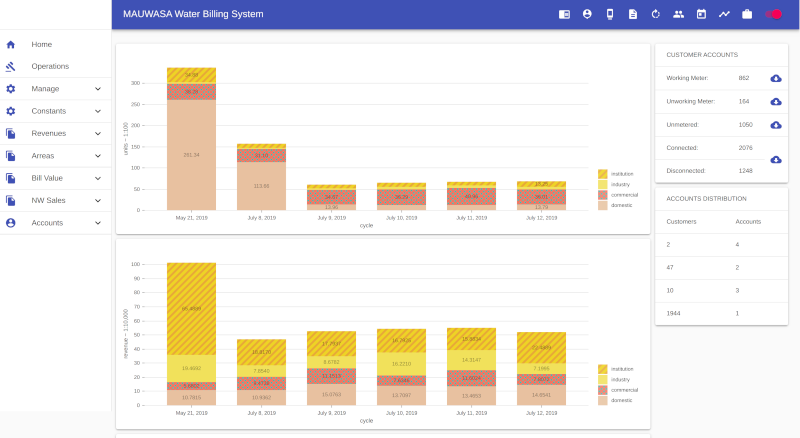Open the phone device icon in header
Viewport: 800px width, 438px height.
[x=610, y=14]
